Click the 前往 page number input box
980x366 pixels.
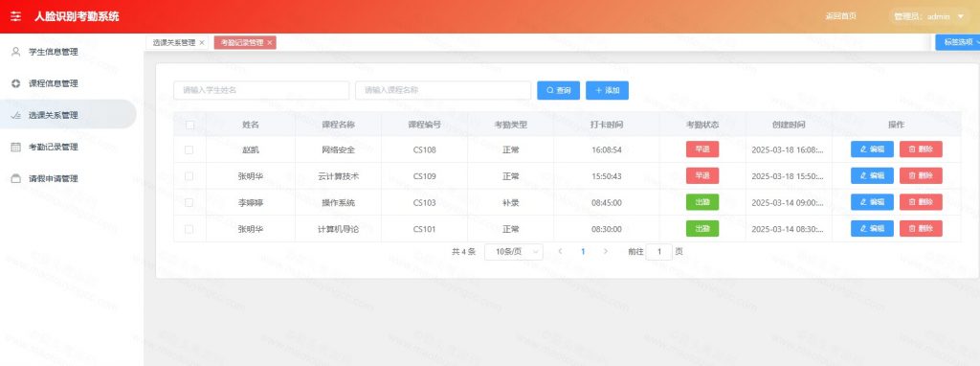658,252
